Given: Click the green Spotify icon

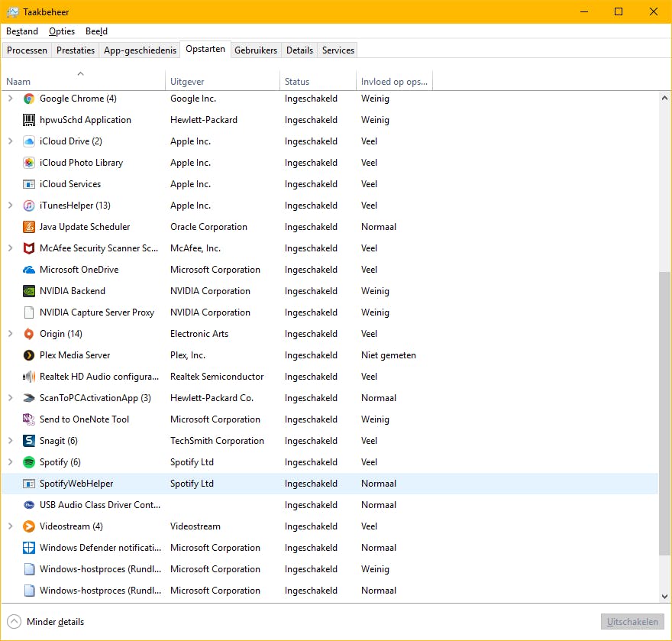Looking at the screenshot, I should pyautogui.click(x=29, y=462).
